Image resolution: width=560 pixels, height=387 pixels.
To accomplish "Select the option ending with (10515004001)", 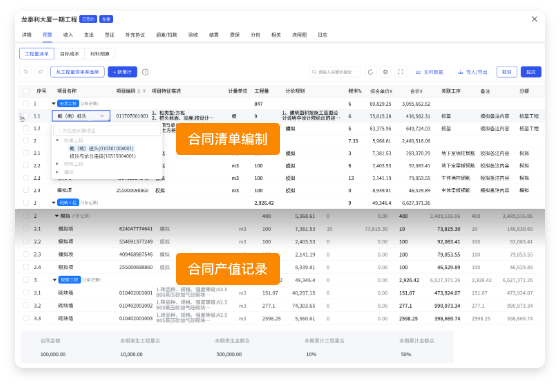I will 102,156.
